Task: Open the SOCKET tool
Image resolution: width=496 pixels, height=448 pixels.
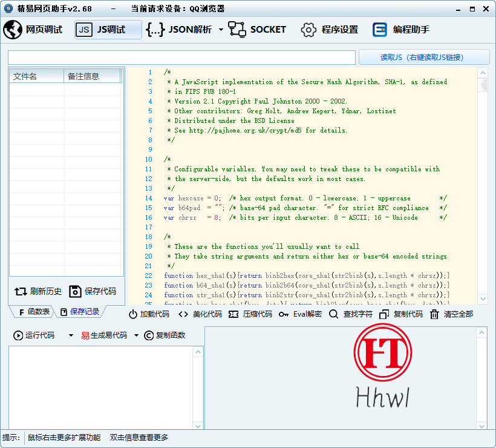Action: pos(257,30)
